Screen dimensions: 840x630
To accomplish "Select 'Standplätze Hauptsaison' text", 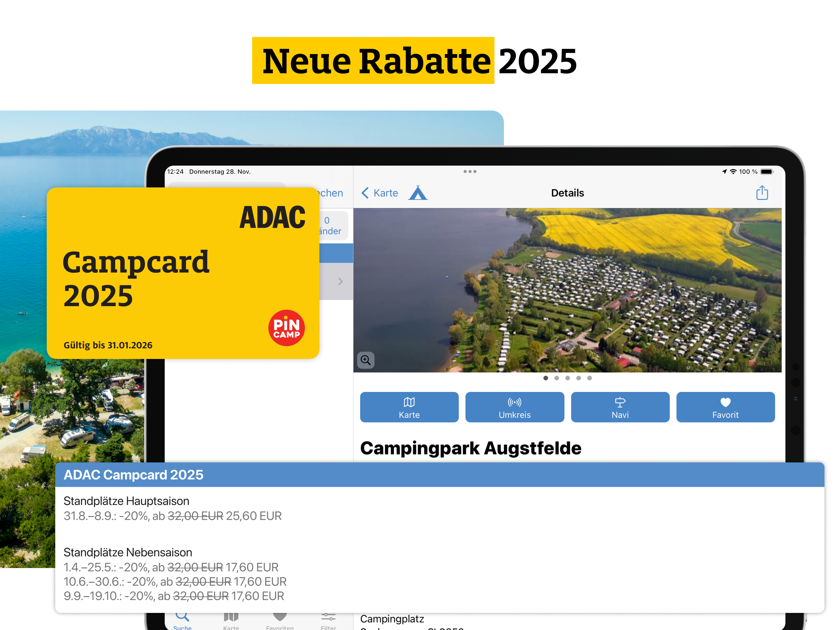I will 126,501.
